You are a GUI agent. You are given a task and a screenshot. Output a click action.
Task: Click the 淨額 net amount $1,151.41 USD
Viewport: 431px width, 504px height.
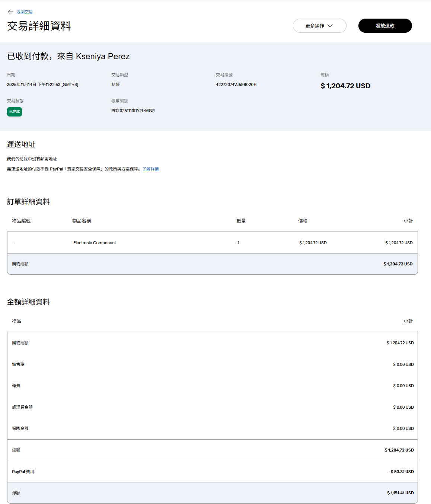click(400, 493)
